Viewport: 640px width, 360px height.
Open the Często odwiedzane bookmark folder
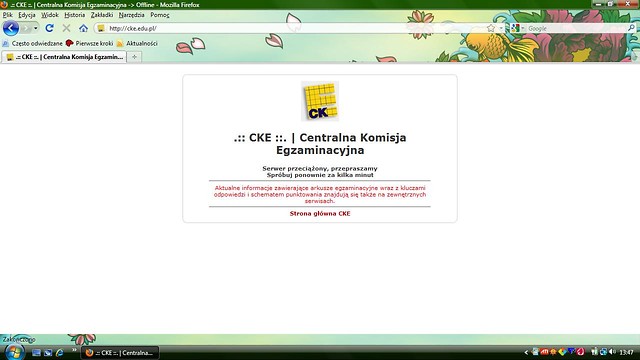point(33,43)
